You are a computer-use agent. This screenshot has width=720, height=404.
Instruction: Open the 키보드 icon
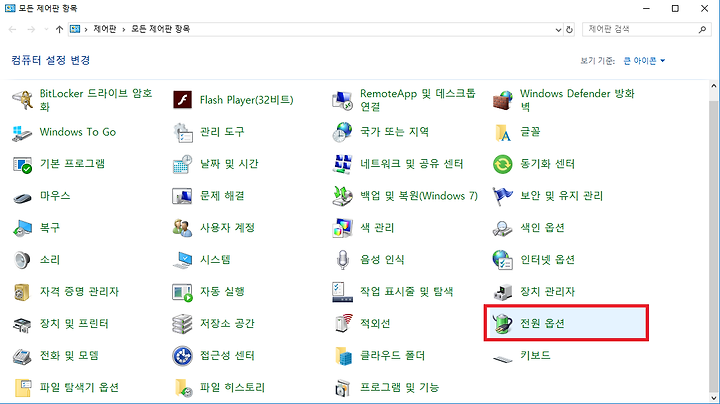pos(502,359)
